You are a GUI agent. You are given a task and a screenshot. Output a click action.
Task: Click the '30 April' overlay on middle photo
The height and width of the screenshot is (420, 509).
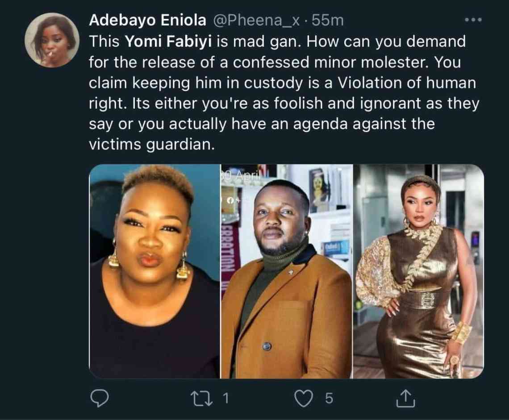pyautogui.click(x=236, y=175)
